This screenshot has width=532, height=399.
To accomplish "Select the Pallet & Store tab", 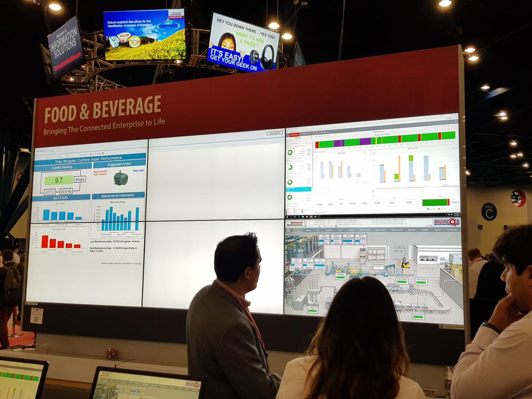I will pos(397,230).
